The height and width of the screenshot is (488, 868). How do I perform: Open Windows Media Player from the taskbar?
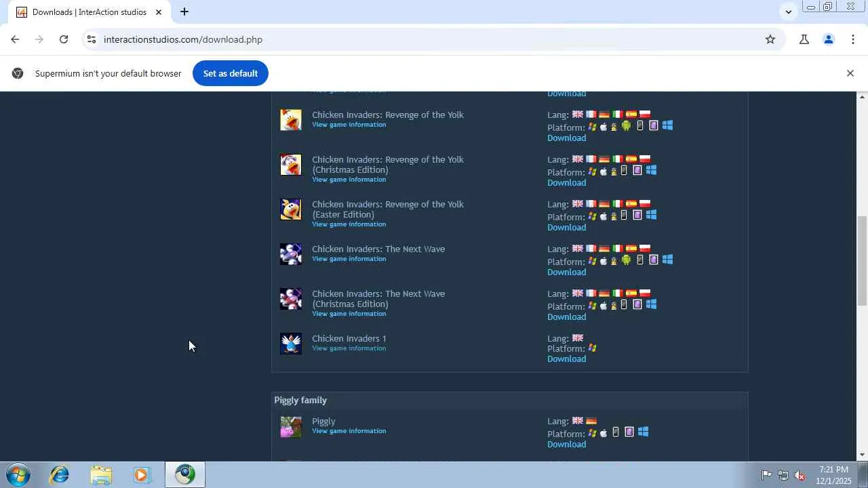(142, 475)
